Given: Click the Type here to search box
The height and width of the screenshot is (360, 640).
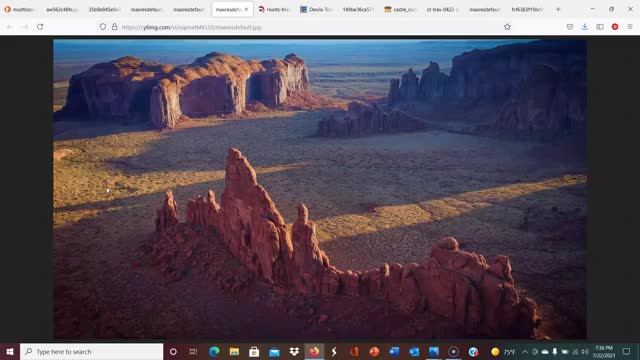Looking at the screenshot, I should click(91, 351).
